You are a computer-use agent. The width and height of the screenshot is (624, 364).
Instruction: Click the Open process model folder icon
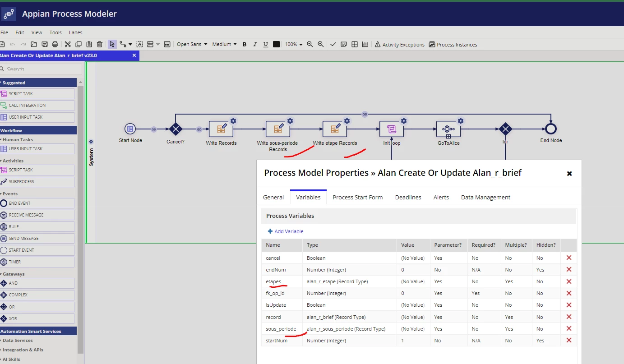34,44
